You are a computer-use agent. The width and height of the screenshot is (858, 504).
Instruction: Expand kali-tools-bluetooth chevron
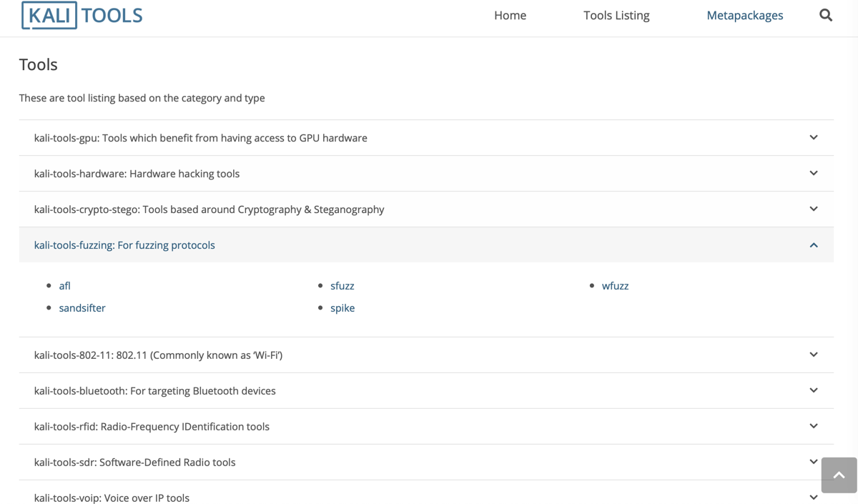(814, 390)
